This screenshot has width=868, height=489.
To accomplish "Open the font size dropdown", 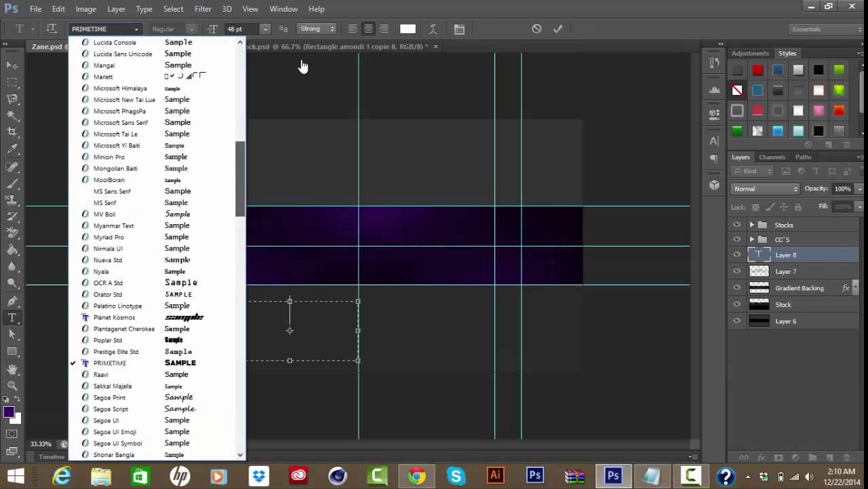I will point(266,29).
